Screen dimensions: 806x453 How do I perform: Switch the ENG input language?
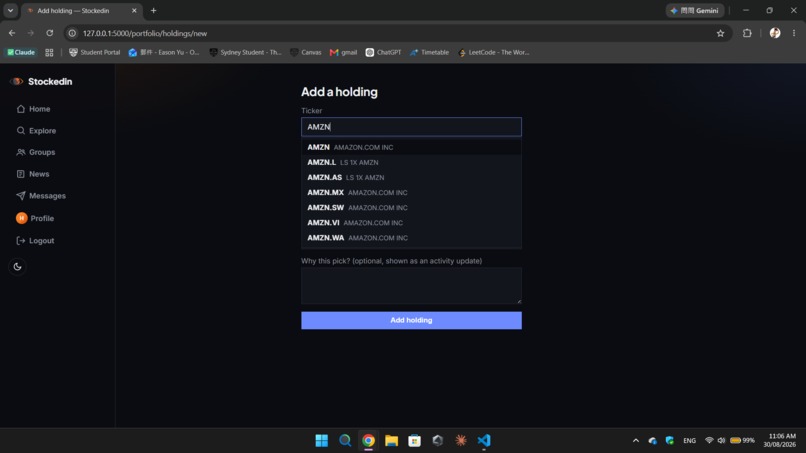click(689, 441)
